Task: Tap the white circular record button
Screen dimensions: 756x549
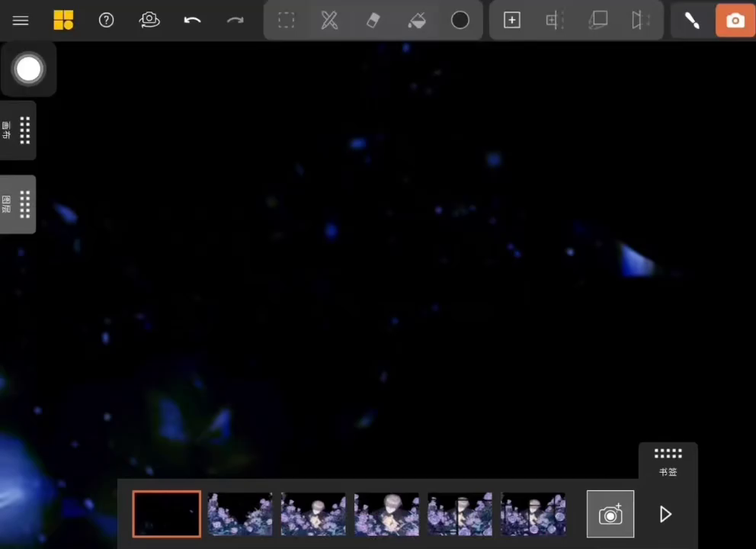Action: (x=28, y=69)
